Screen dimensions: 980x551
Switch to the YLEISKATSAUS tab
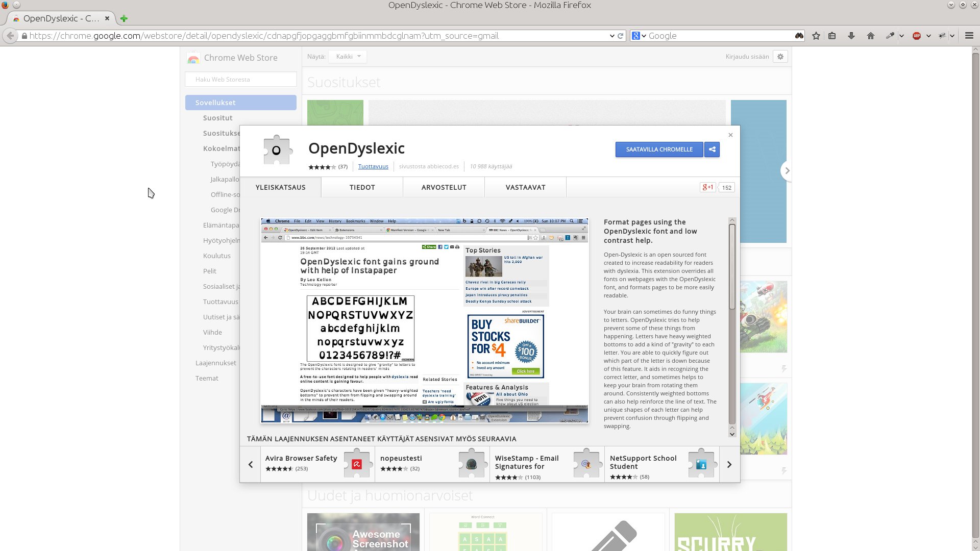point(281,187)
